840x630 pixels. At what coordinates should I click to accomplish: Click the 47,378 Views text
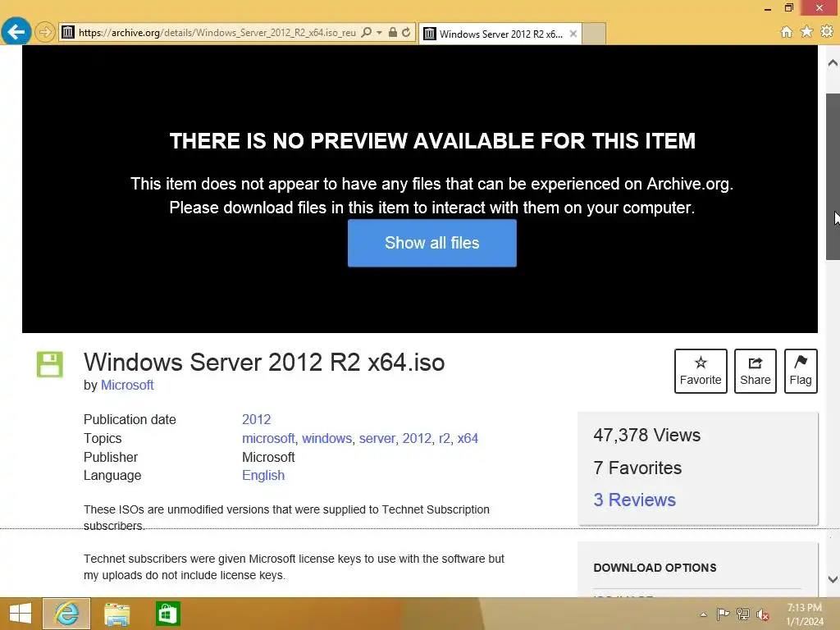(646, 435)
